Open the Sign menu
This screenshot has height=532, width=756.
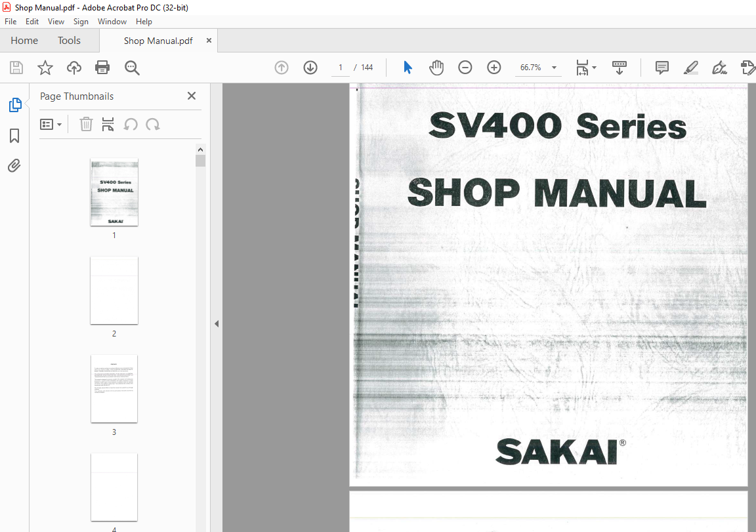click(x=81, y=21)
